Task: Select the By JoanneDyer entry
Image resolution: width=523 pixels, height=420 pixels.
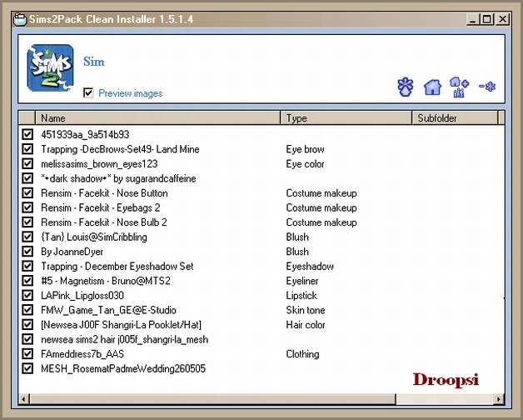Action: (72, 252)
